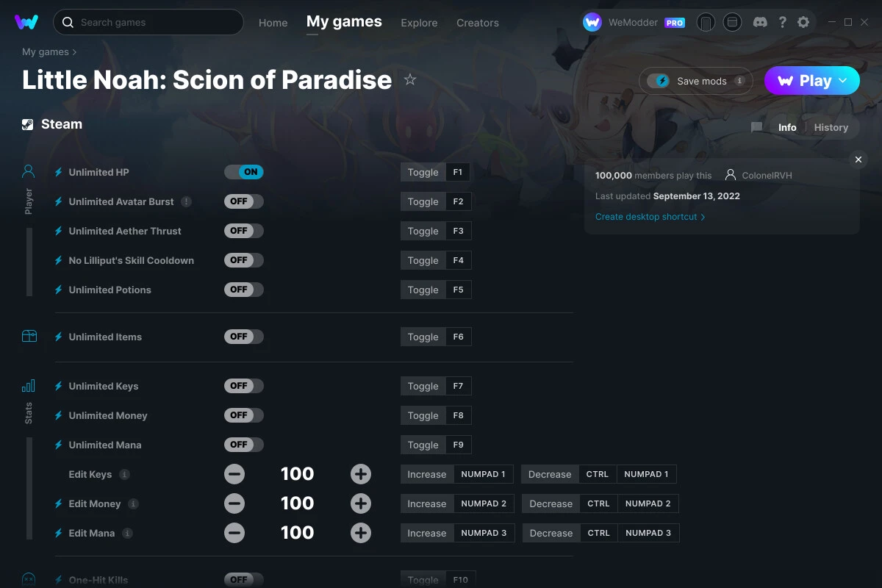Click the WeMod logo icon
Screen dimensions: 882x588
coord(26,22)
